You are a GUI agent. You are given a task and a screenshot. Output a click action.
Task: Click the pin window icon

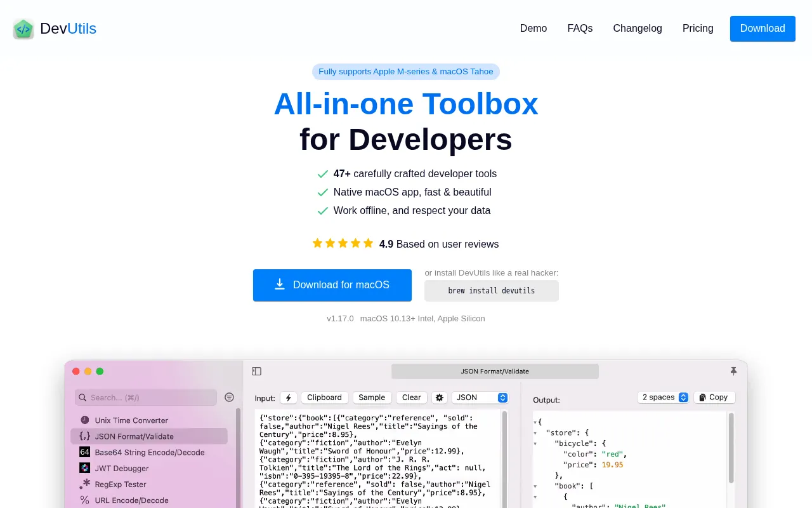pos(733,371)
